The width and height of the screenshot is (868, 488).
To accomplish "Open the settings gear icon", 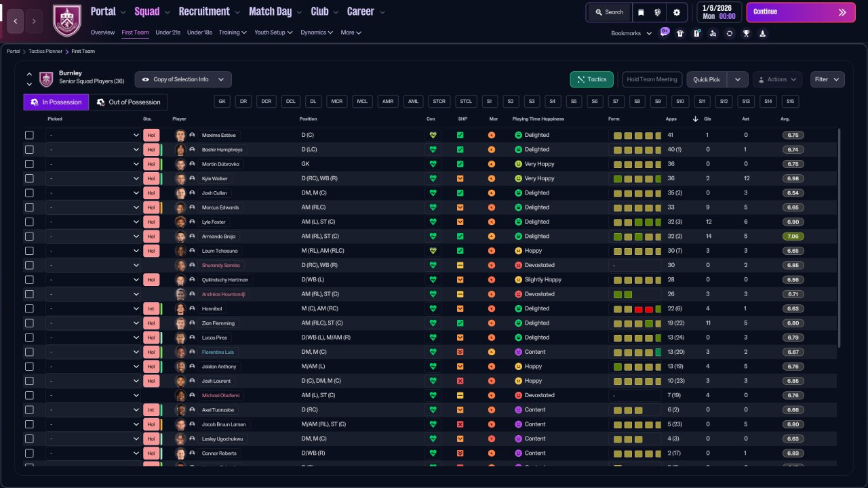I will pos(676,12).
